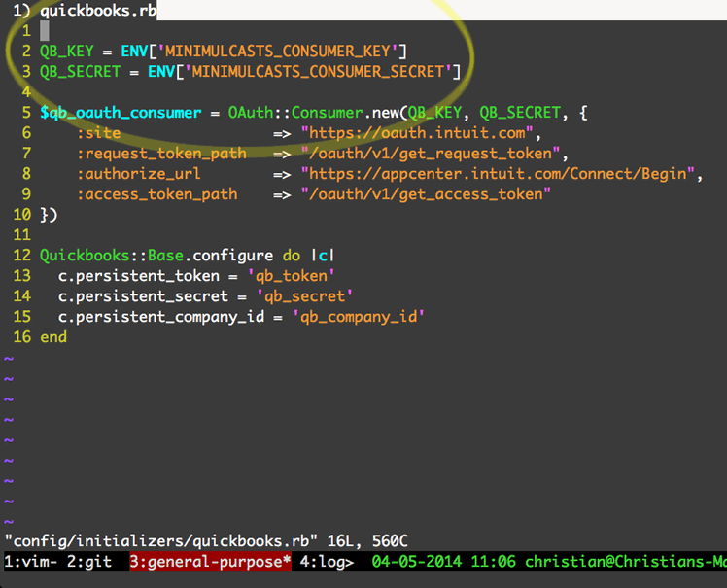Click the closing }) on line 10
Viewport: 727px width, 588px height.
click(49, 215)
